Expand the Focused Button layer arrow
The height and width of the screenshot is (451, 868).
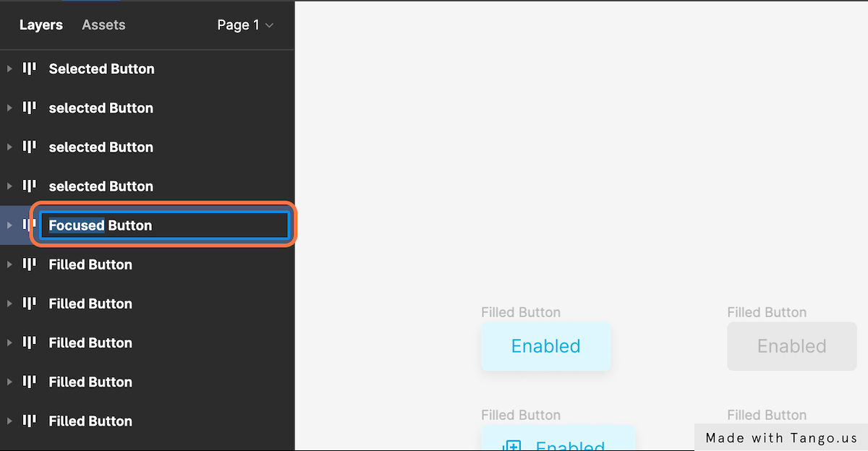pyautogui.click(x=9, y=225)
